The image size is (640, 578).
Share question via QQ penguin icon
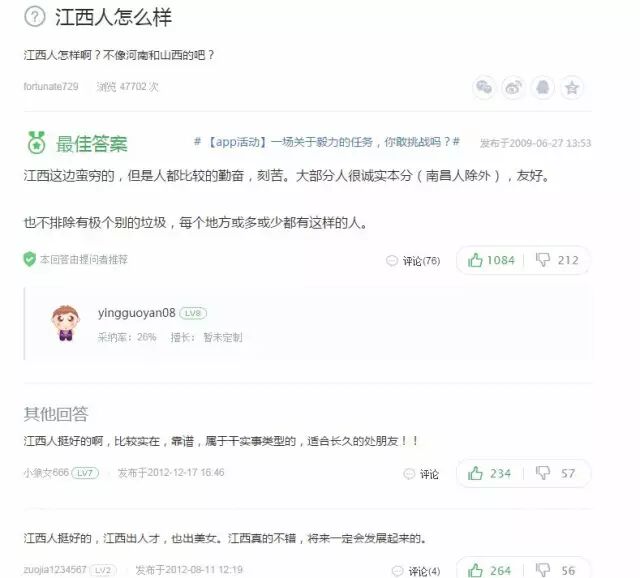click(x=542, y=87)
